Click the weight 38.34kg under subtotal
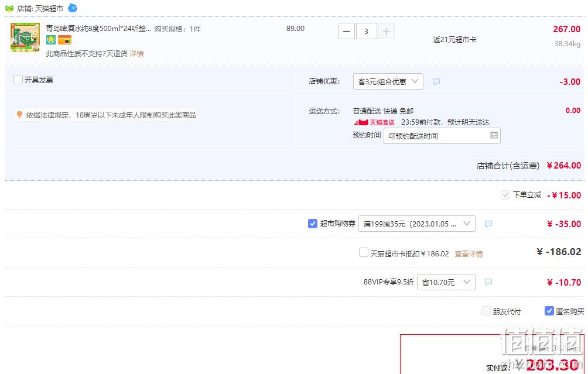Viewport: 588px width, 374px height. click(x=568, y=44)
